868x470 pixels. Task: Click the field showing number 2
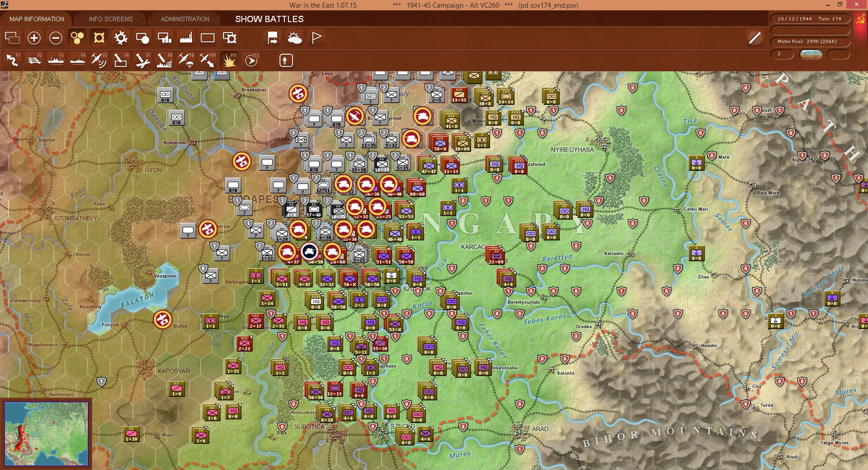782,54
